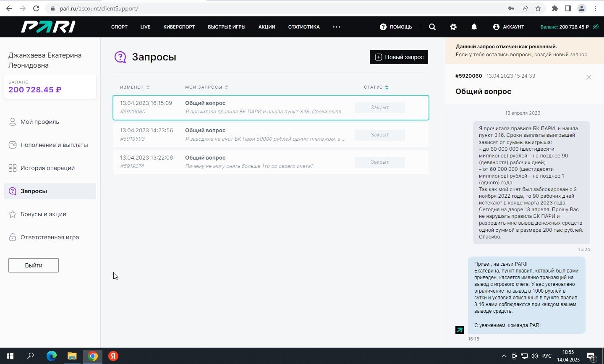Toggle balance visibility eye icon
This screenshot has width=604, height=364.
point(596,27)
